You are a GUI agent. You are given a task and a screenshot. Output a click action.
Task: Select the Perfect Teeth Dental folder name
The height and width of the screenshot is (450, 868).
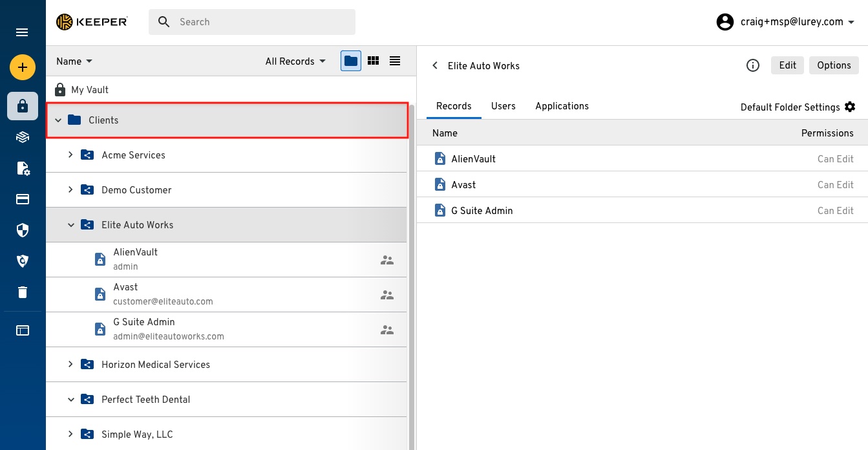(146, 400)
